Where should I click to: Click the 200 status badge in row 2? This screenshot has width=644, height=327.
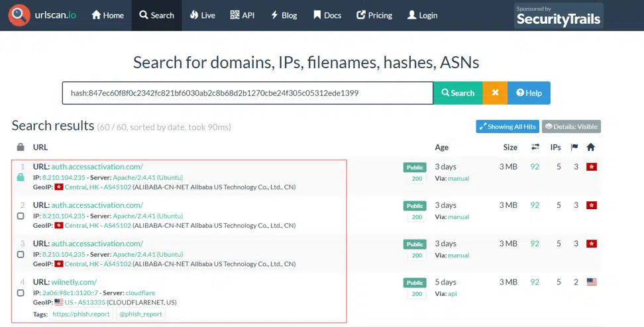pyautogui.click(x=417, y=217)
